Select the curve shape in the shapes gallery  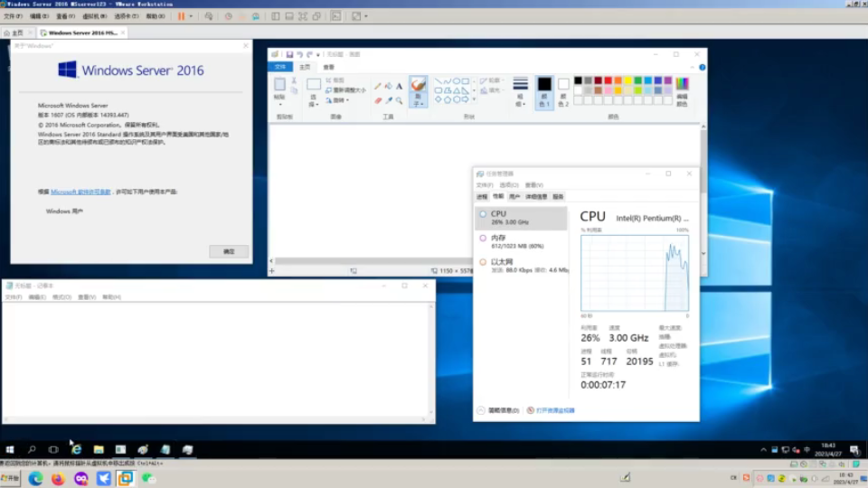click(x=448, y=80)
